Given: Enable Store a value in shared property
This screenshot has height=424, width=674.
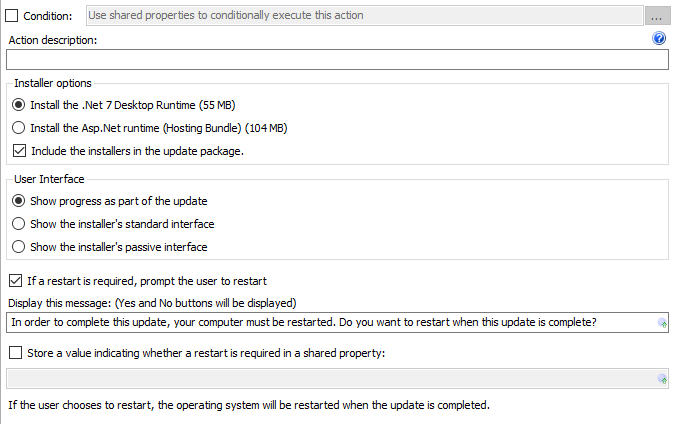Looking at the screenshot, I should pyautogui.click(x=15, y=353).
